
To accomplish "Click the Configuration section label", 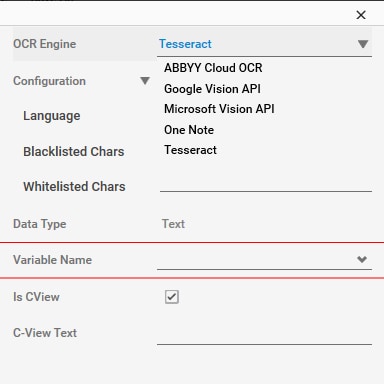I will click(x=49, y=81).
